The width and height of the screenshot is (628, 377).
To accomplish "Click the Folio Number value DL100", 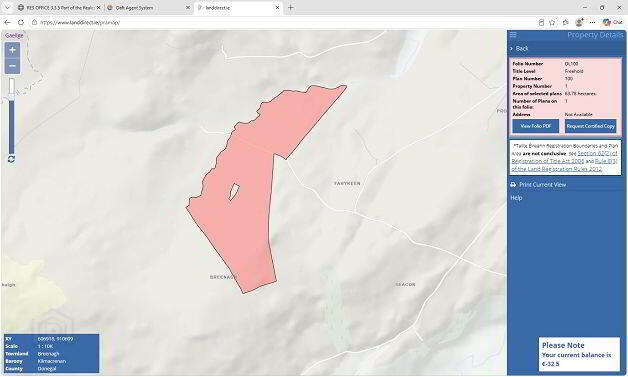I will click(571, 64).
